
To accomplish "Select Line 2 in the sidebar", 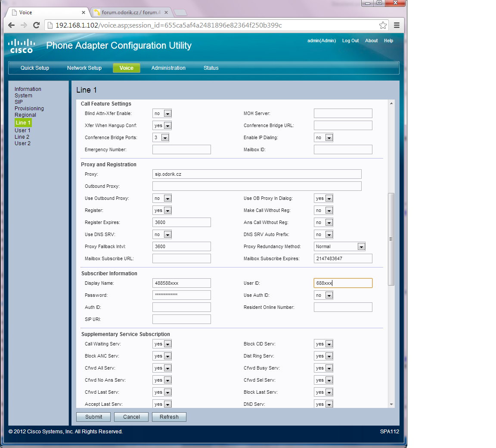I will coord(22,137).
